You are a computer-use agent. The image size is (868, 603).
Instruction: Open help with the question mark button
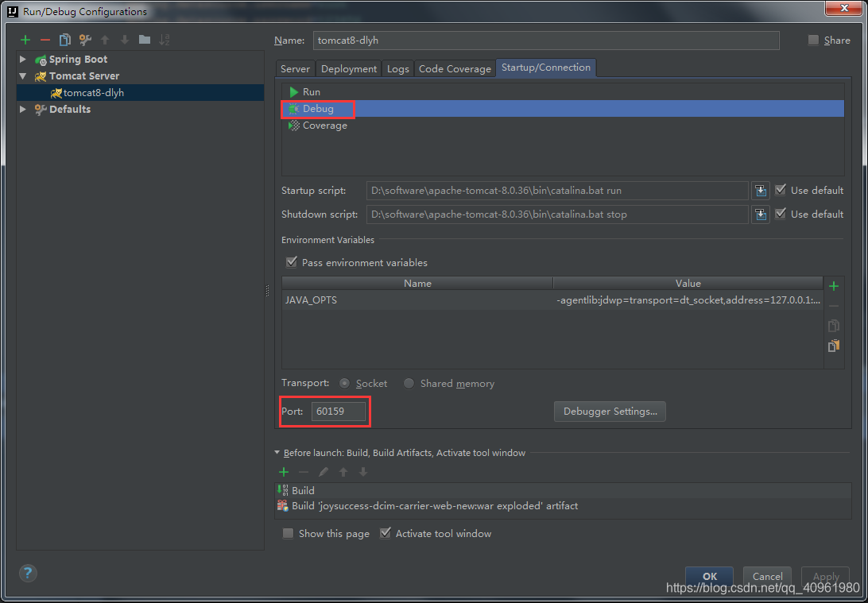tap(29, 573)
